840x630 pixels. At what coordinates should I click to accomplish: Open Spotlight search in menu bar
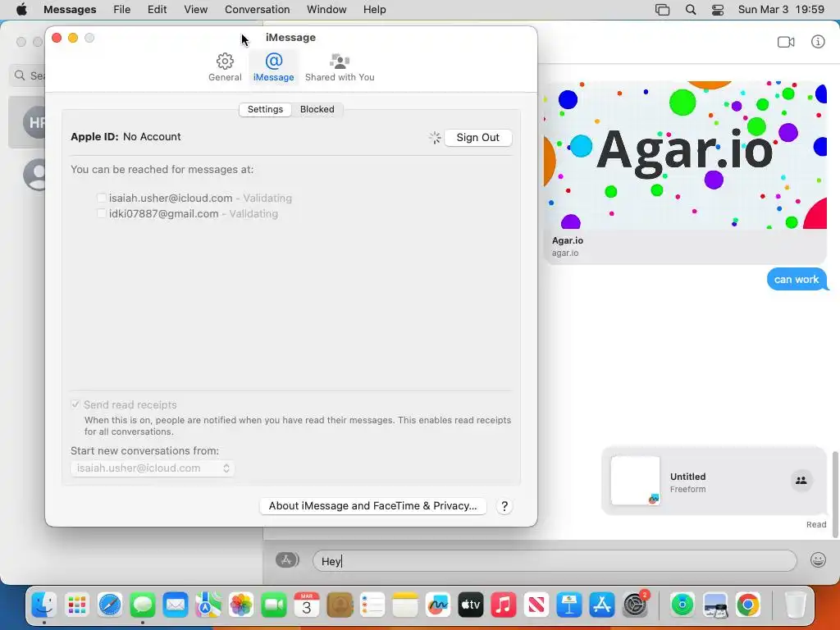coord(691,10)
